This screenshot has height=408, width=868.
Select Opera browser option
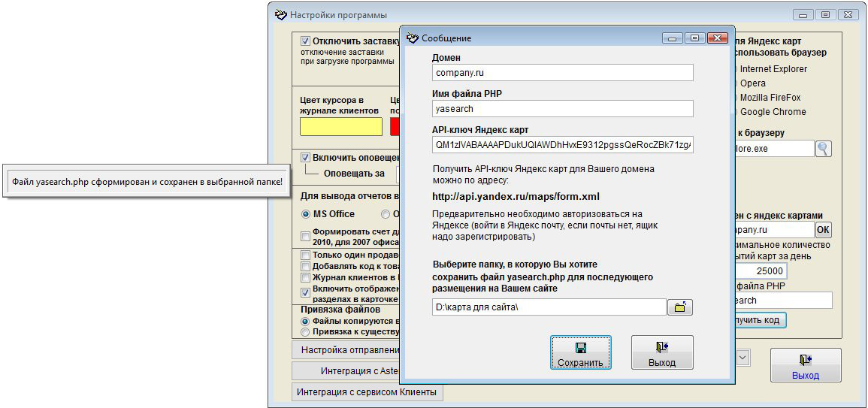click(x=752, y=83)
